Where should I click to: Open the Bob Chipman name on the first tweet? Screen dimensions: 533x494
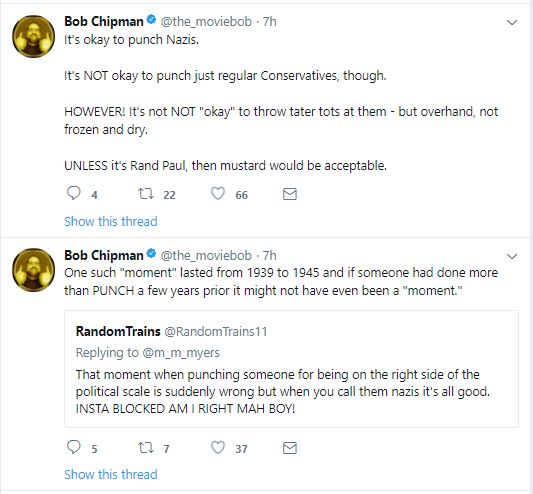[104, 21]
